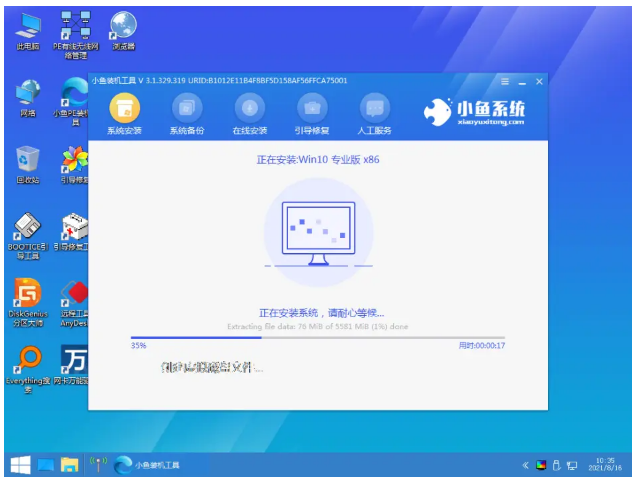Open 引导修复工具 first-aid kit icon
Image resolution: width=639 pixels, height=483 pixels.
tap(73, 232)
